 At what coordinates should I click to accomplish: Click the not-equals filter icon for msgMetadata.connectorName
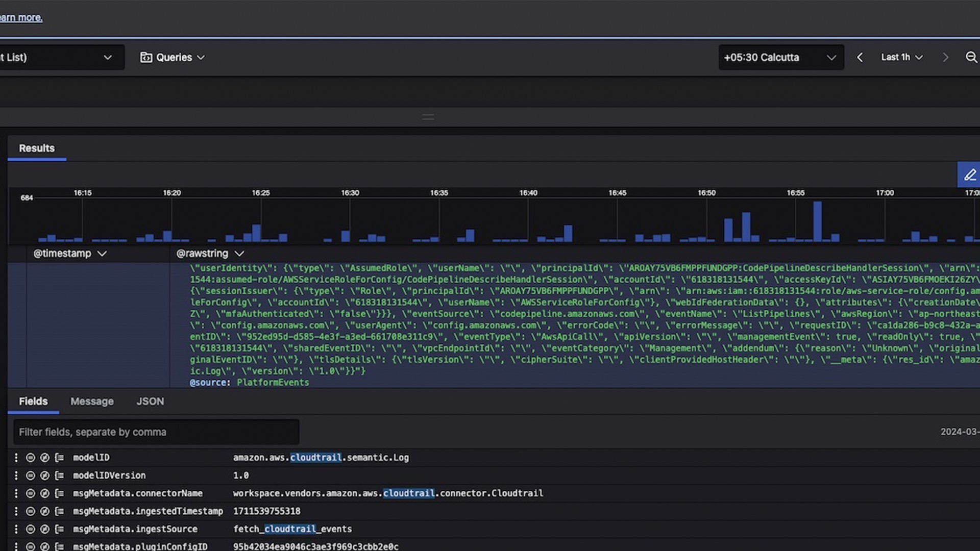click(45, 493)
